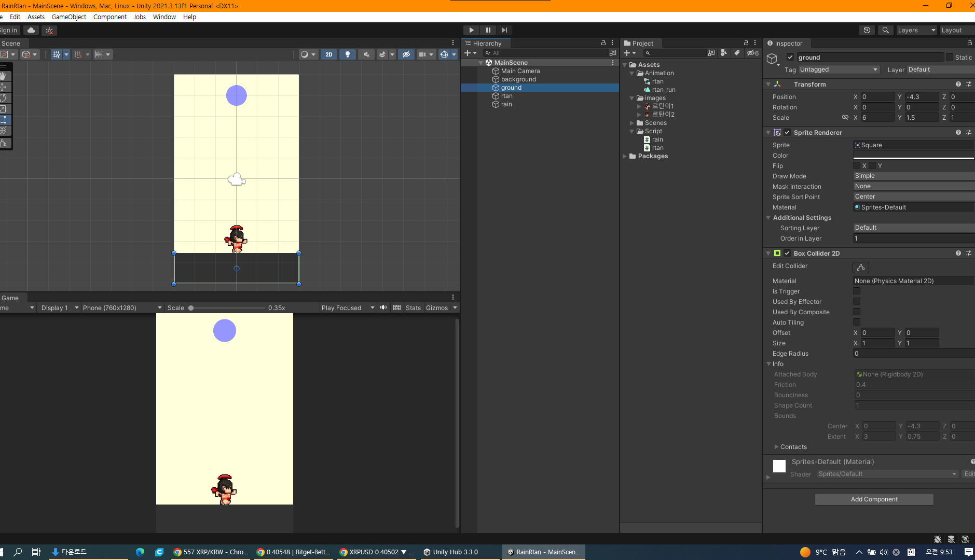Expand the Contacts section
975x560 pixels.
click(776, 446)
